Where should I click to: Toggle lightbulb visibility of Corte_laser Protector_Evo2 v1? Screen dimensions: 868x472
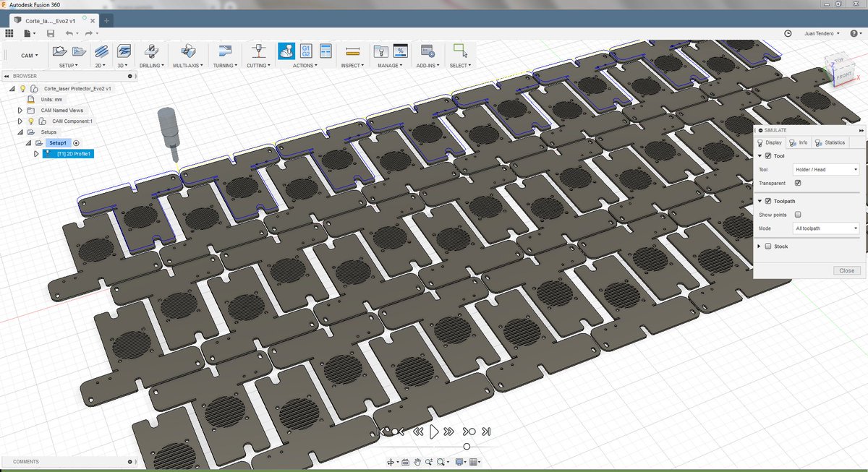click(x=22, y=88)
